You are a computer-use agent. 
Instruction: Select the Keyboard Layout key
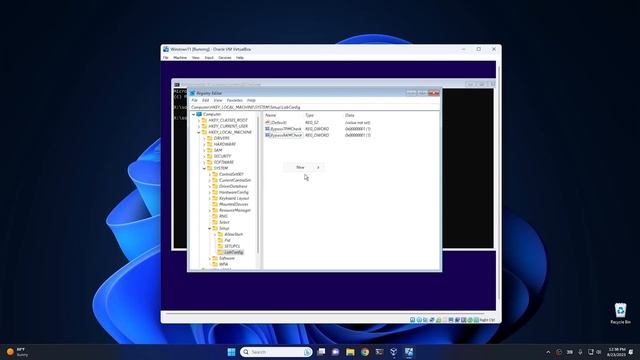click(x=234, y=198)
